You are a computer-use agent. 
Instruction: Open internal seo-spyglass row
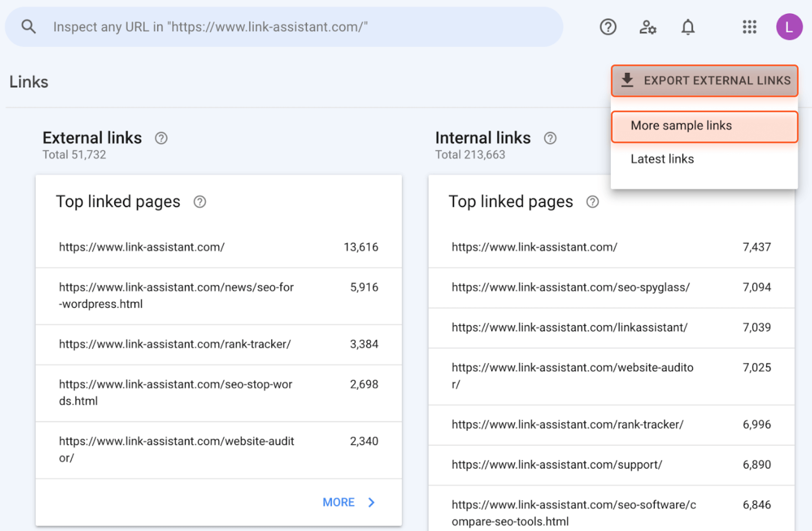click(x=611, y=288)
